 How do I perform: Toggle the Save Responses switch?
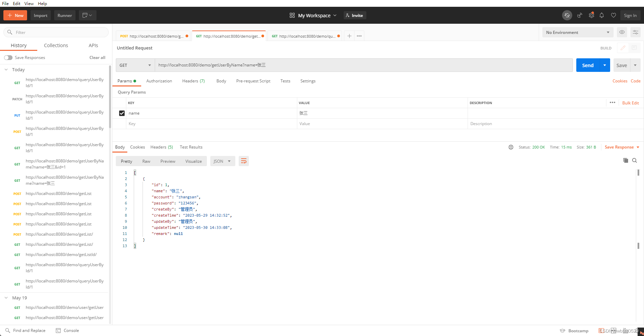click(x=8, y=58)
